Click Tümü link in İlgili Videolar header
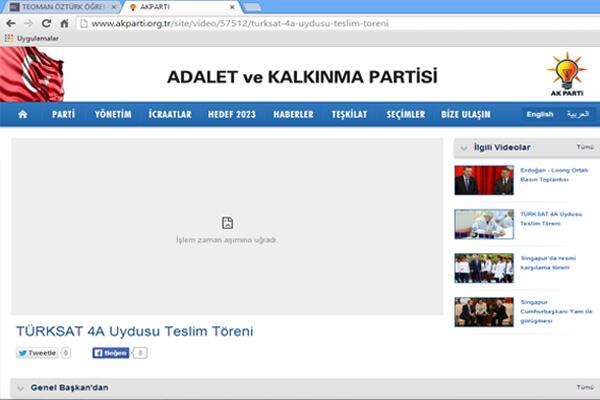This screenshot has height=400, width=600. tap(585, 147)
